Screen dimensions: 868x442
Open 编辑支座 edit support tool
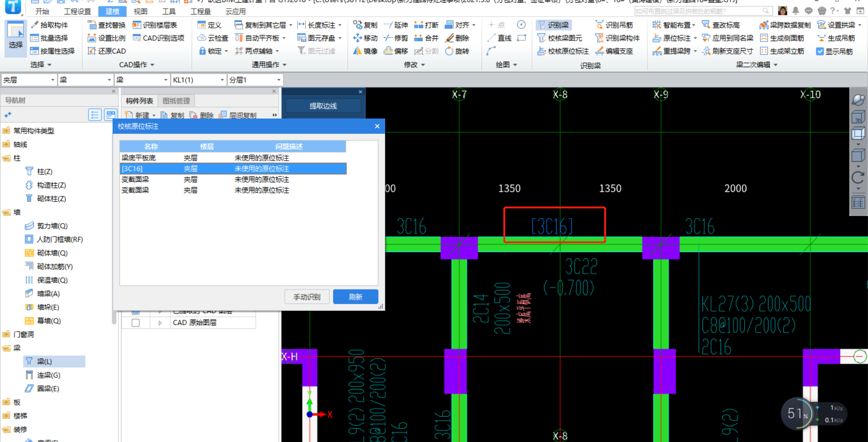tap(613, 51)
